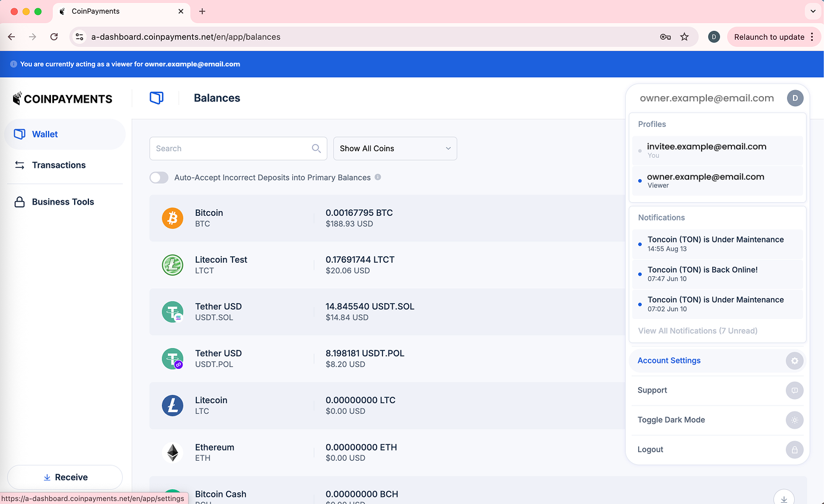Expand the tab search chevron
825x504 pixels.
click(x=813, y=11)
